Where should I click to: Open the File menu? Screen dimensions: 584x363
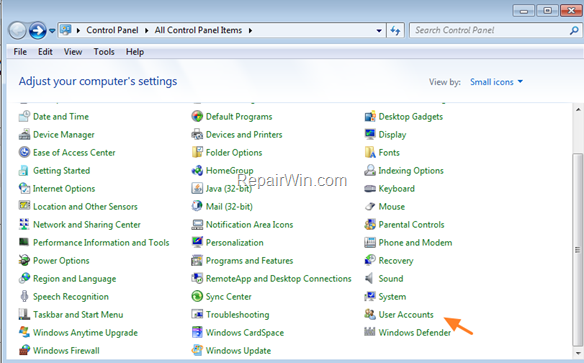click(x=20, y=52)
